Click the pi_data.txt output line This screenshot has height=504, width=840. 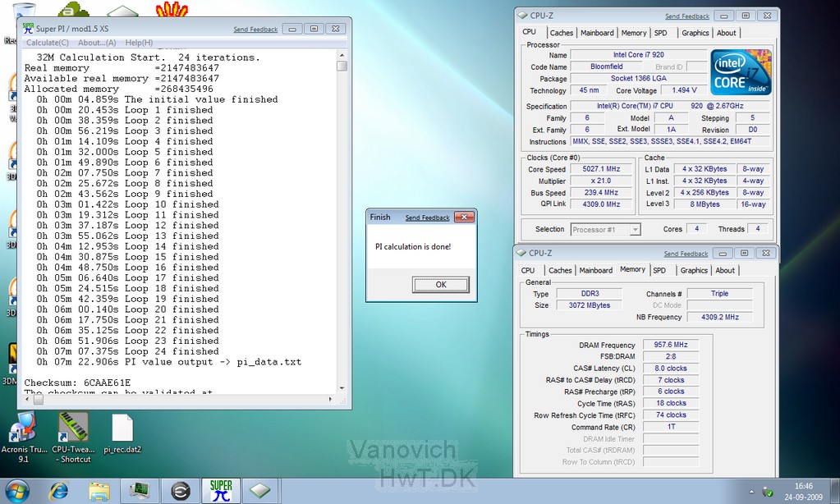point(169,362)
